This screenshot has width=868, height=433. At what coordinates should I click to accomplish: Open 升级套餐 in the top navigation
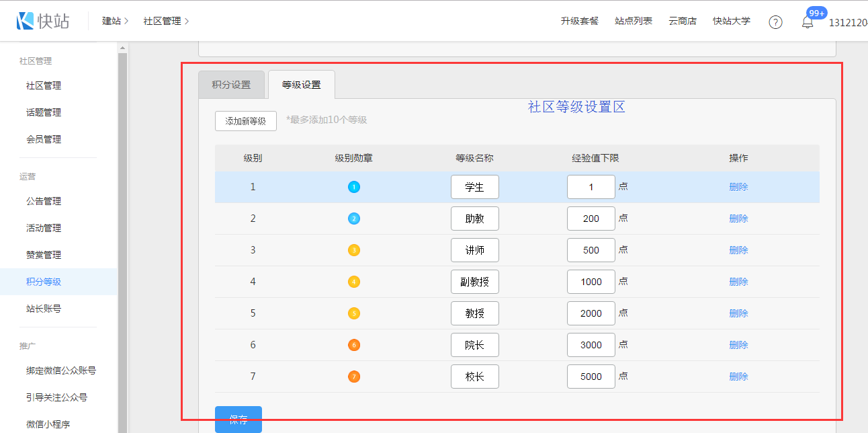579,21
